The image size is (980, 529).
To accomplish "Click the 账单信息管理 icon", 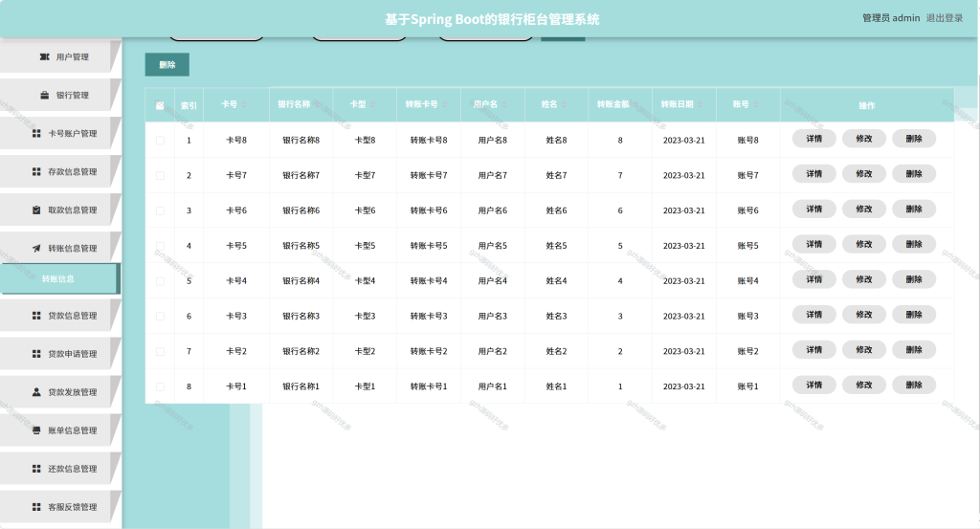I will click(x=36, y=430).
